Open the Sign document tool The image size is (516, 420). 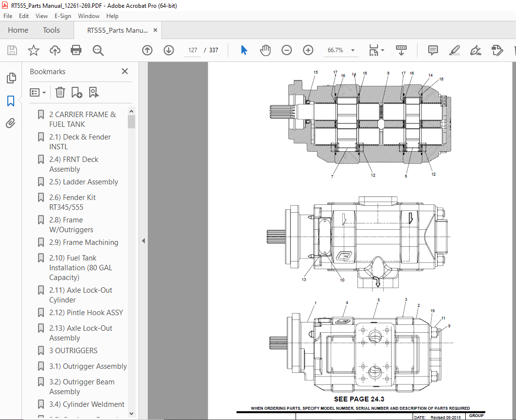pos(476,50)
